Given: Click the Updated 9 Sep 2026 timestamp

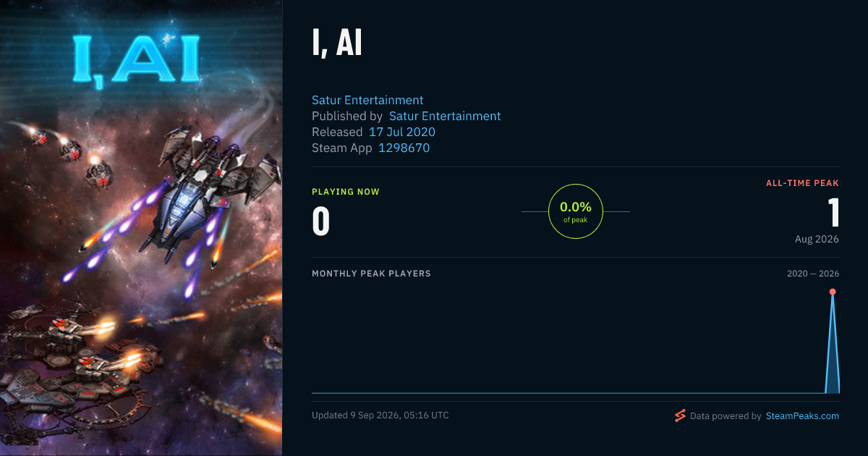Looking at the screenshot, I should (380, 415).
